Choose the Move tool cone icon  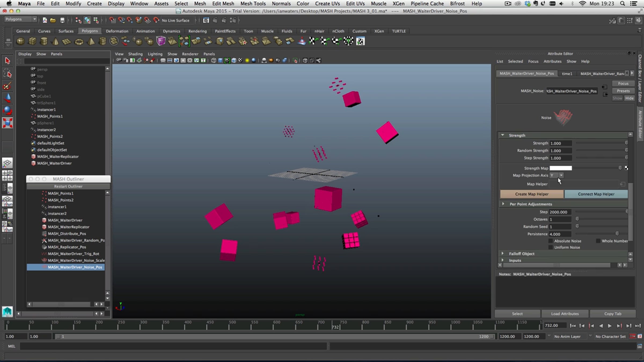click(x=8, y=98)
